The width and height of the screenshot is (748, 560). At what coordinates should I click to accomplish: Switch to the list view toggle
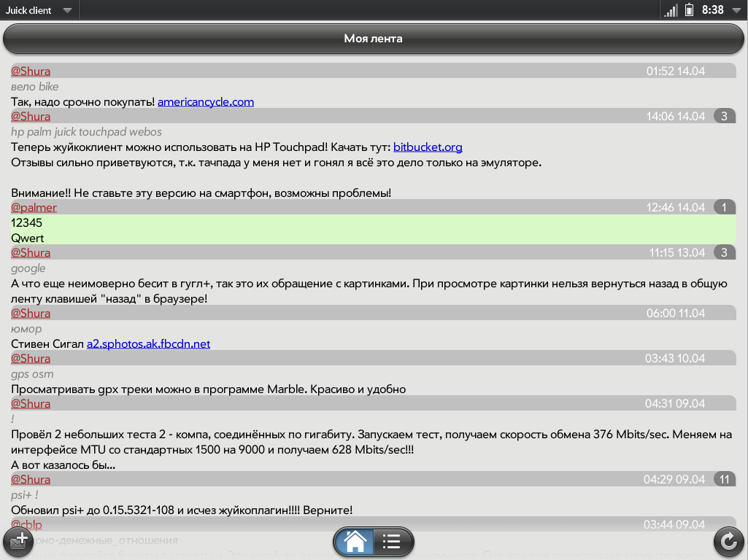393,542
